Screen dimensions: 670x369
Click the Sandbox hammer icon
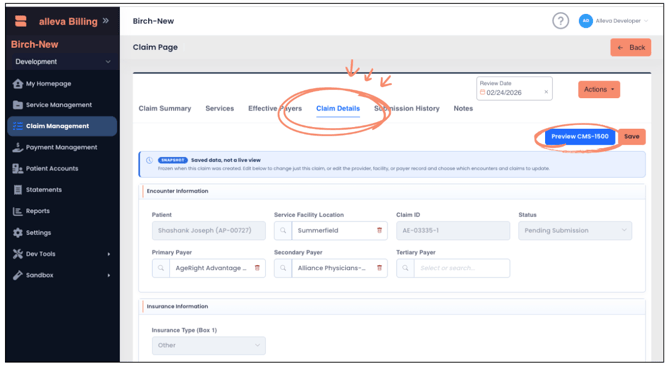pyautogui.click(x=18, y=275)
